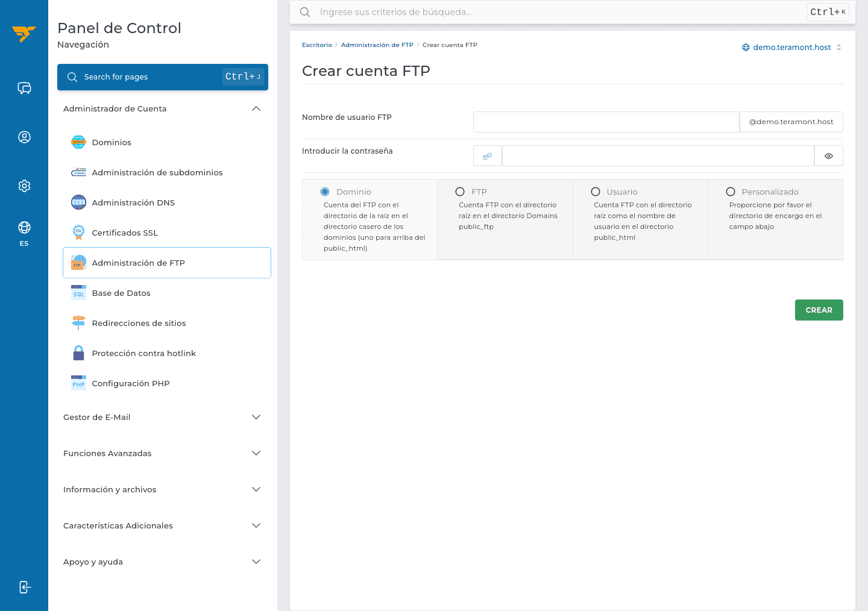Click the magnifier icon in page search

72,77
